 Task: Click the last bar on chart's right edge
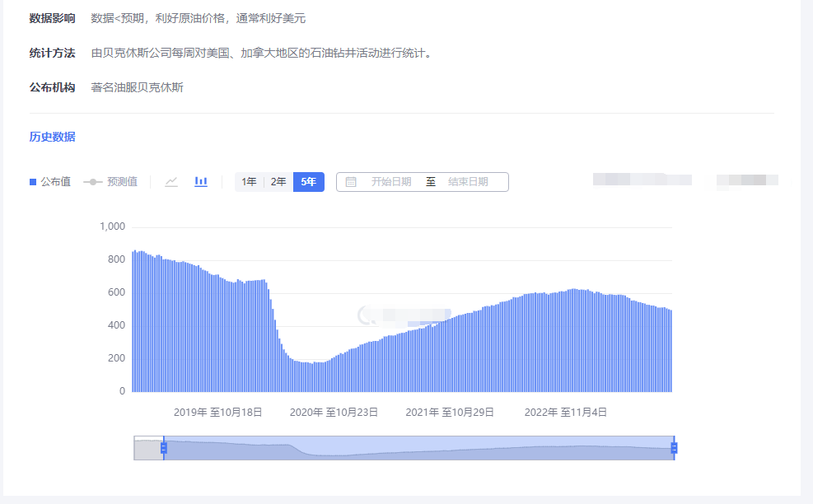670,354
